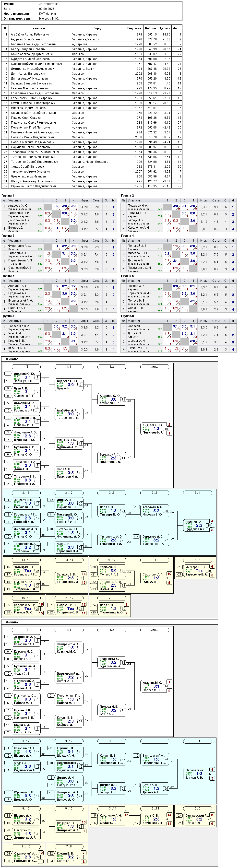Open the row for Мисевра Вадим Юрьевич
The width and height of the screenshot is (239, 868).
point(92,108)
